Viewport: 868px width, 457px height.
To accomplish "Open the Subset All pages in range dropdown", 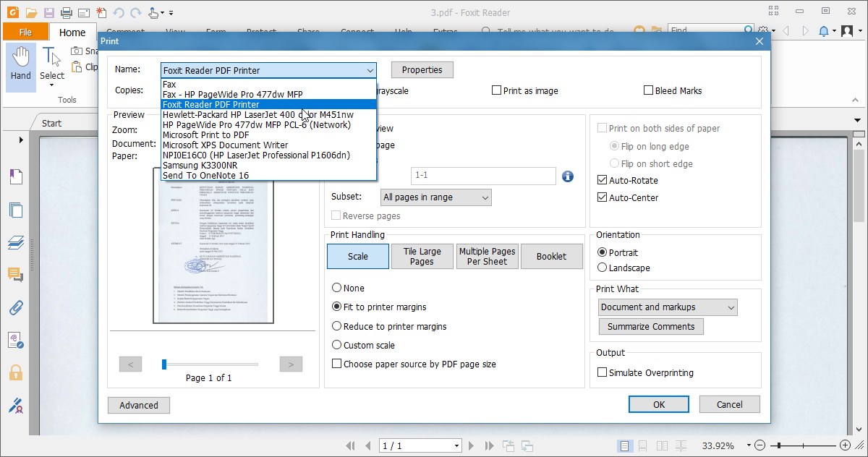I will (435, 197).
